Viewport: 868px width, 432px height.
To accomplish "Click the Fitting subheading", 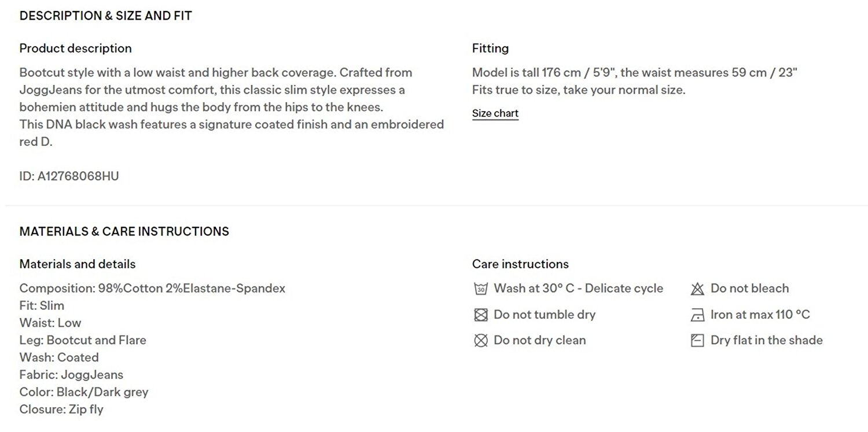I will pyautogui.click(x=491, y=49).
